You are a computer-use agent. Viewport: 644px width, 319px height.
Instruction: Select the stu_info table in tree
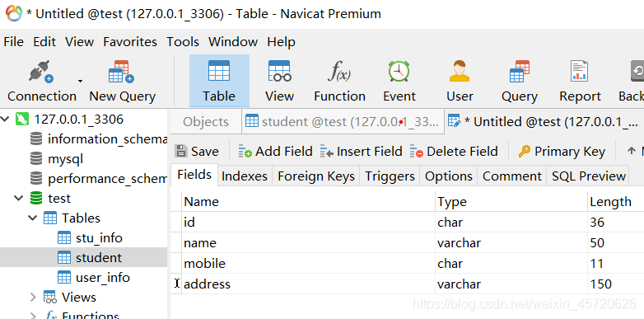pos(99,238)
